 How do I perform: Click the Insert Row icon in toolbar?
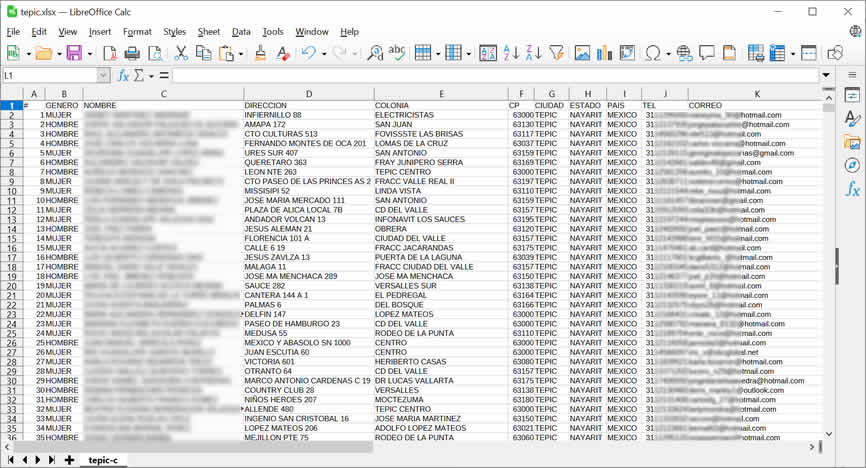coord(423,53)
